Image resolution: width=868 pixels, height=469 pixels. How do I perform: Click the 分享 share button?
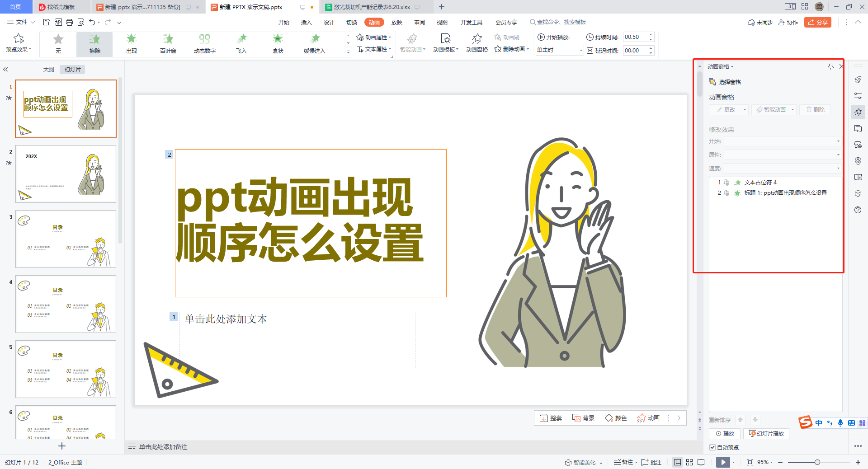[818, 22]
